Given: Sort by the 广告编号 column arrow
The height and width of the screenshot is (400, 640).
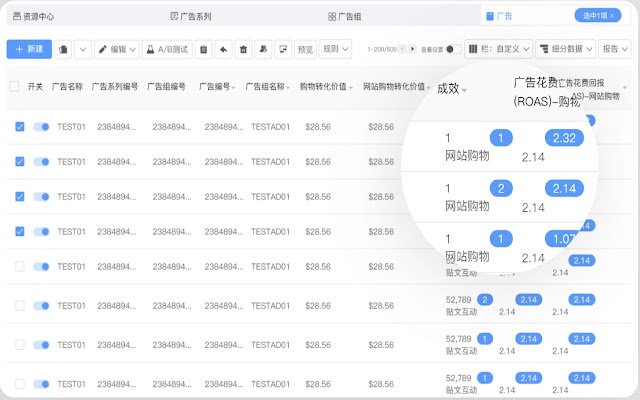Looking at the screenshot, I should pyautogui.click(x=233, y=87).
